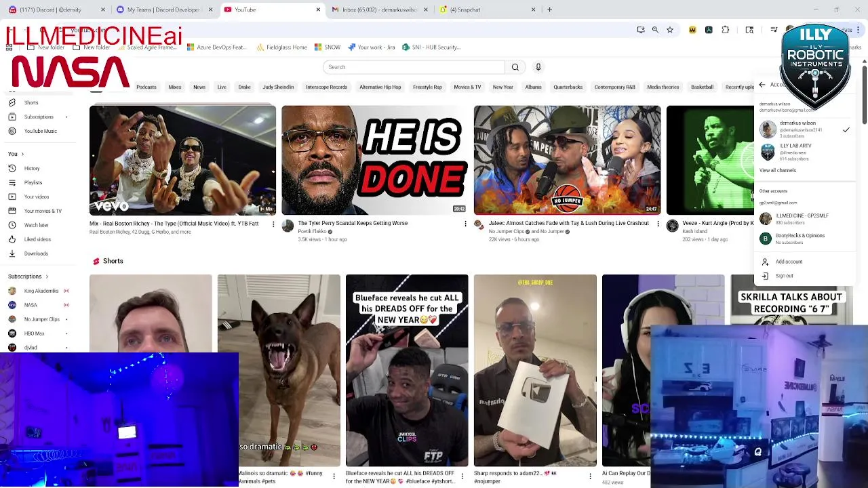This screenshot has height=488, width=868.
Task: Filter the feed by Drake chip
Action: [244, 87]
